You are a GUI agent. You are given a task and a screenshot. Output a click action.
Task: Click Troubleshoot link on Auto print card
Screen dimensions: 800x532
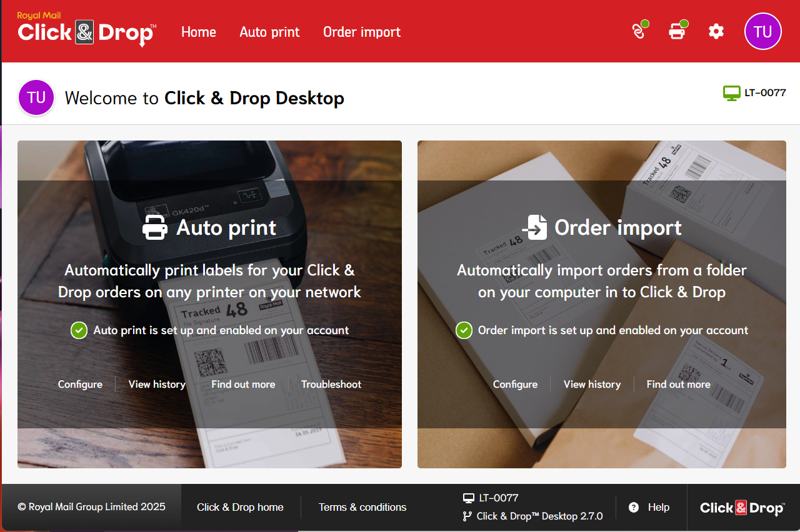331,384
